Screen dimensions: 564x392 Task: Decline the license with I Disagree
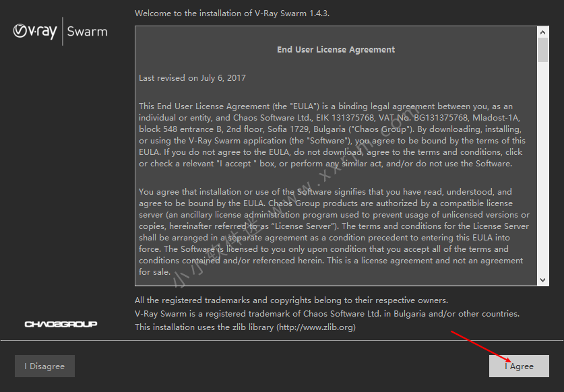click(44, 366)
